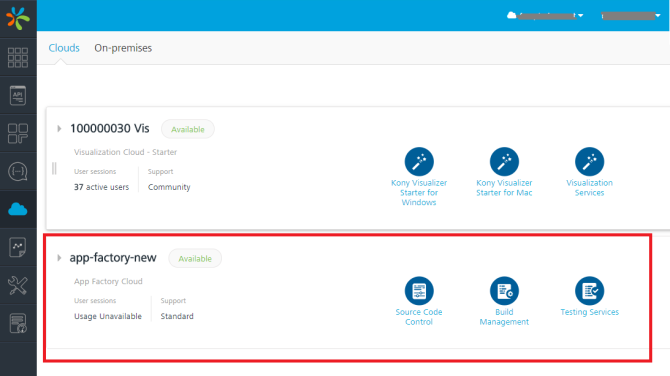Open the API management sidebar icon
670x376 pixels.
pyautogui.click(x=18, y=95)
